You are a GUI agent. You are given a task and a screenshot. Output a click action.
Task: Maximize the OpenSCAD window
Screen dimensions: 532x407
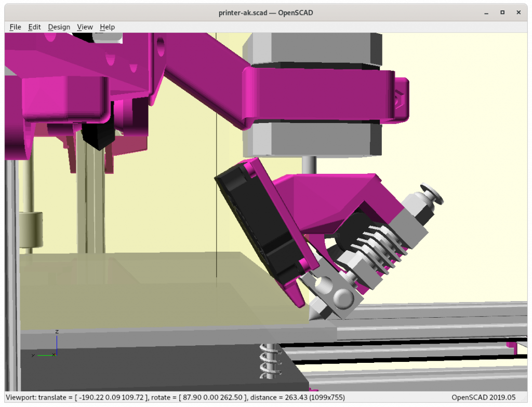(x=502, y=12)
